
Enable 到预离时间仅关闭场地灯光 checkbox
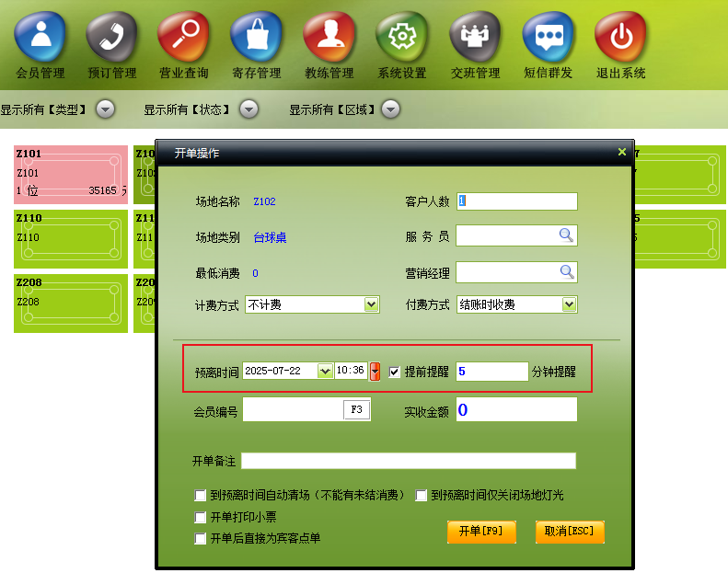click(422, 495)
